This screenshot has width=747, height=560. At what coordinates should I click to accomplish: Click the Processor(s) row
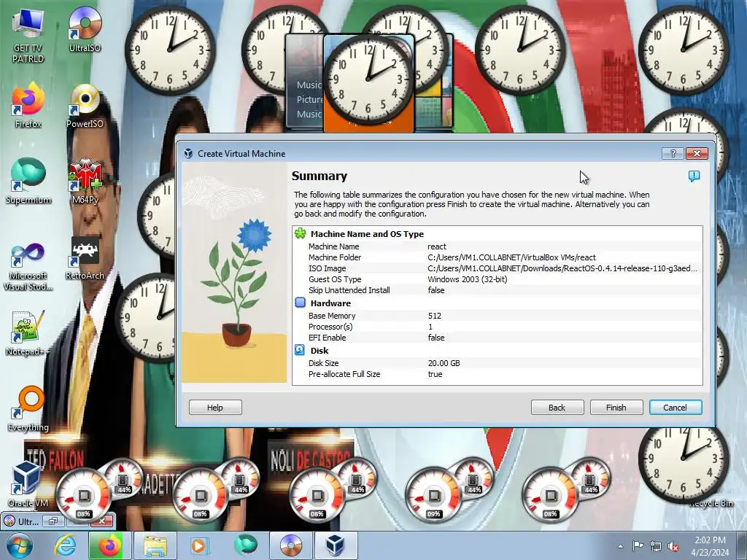click(498, 327)
